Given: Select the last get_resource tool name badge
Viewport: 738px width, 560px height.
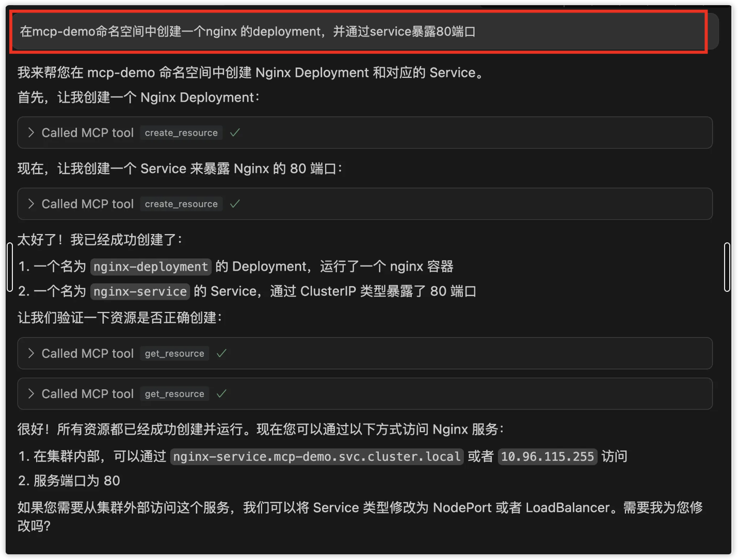Looking at the screenshot, I should pyautogui.click(x=174, y=393).
